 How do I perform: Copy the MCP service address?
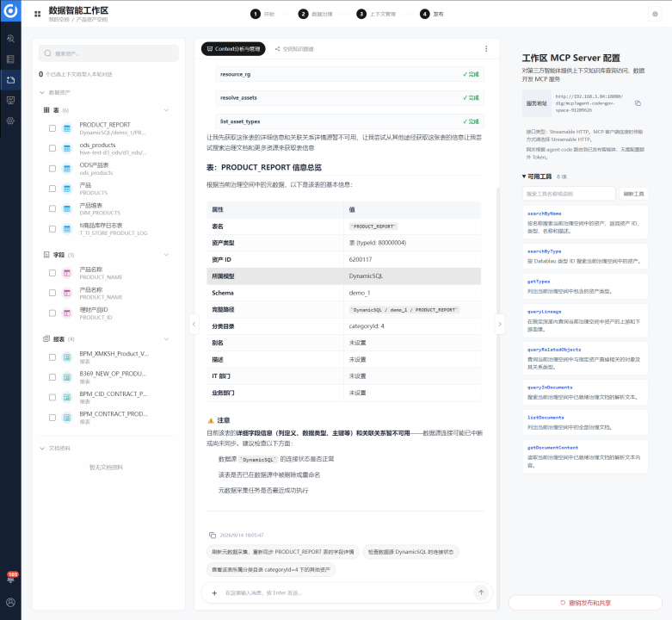click(x=638, y=103)
